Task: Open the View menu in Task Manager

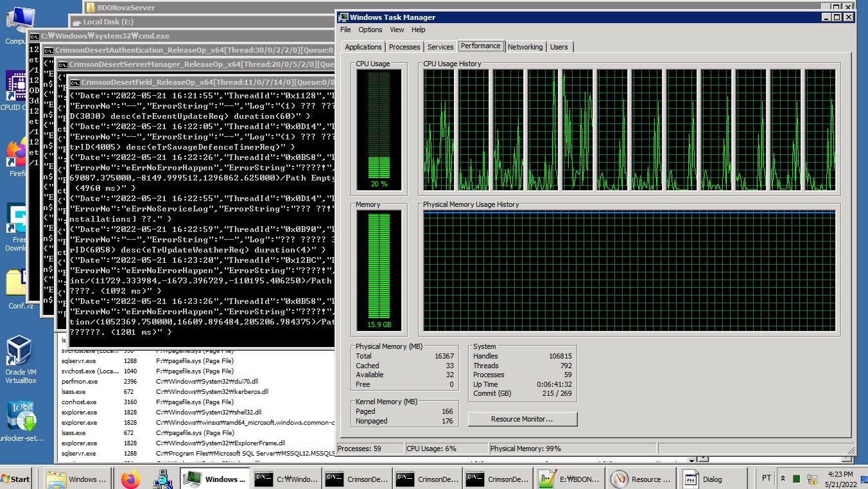Action: pos(397,30)
